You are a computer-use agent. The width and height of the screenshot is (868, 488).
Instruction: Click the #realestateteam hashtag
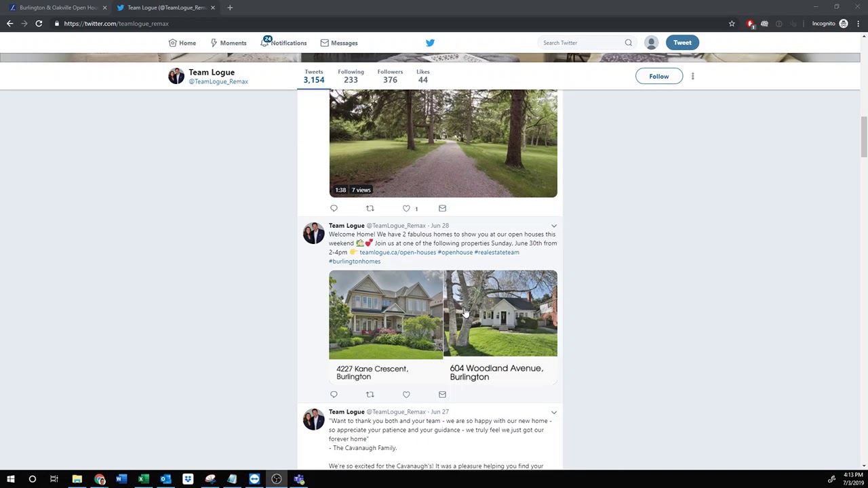point(496,252)
